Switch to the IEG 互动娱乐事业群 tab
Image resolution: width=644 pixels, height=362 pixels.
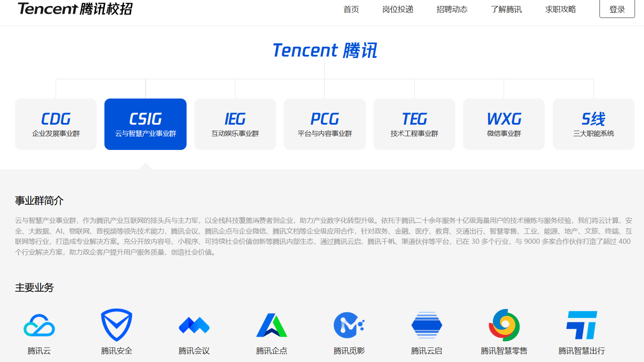[235, 124]
